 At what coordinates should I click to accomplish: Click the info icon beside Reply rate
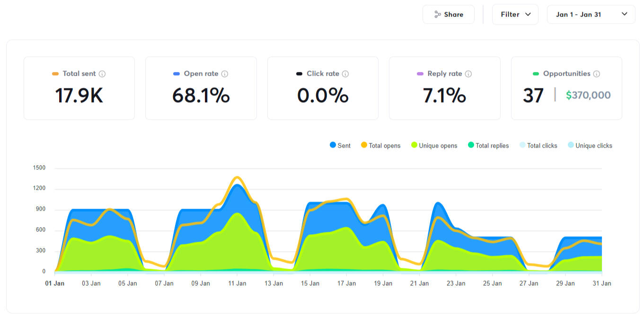468,74
